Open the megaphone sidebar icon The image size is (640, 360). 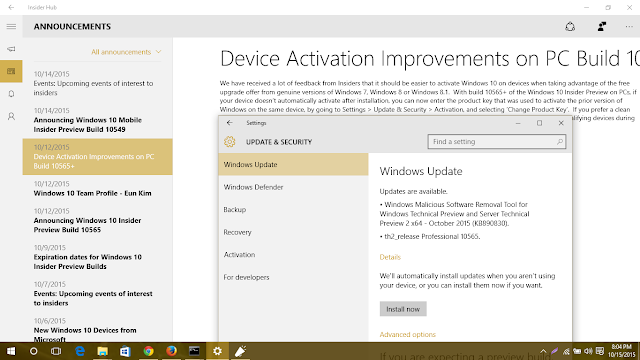(x=11, y=49)
